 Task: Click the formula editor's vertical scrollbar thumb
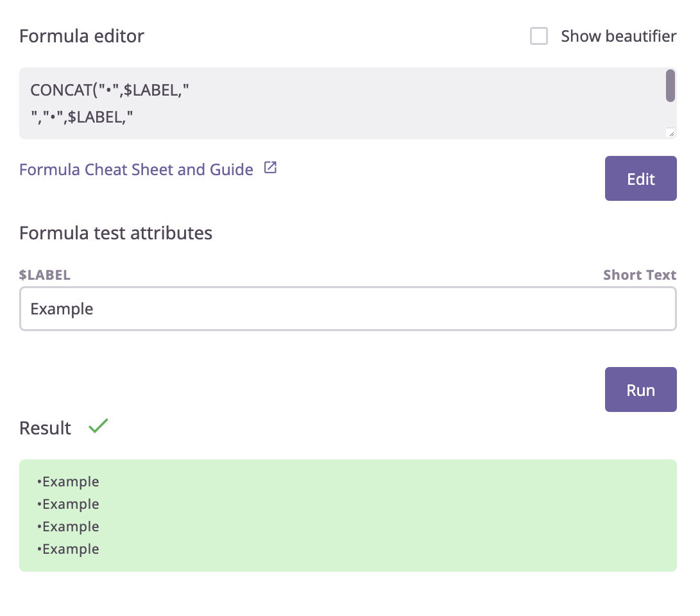pos(670,86)
